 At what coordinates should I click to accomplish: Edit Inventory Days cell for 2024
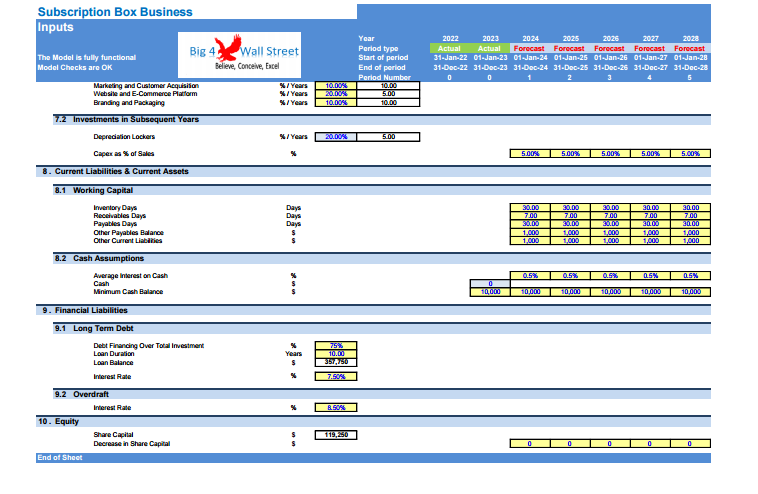[x=530, y=208]
